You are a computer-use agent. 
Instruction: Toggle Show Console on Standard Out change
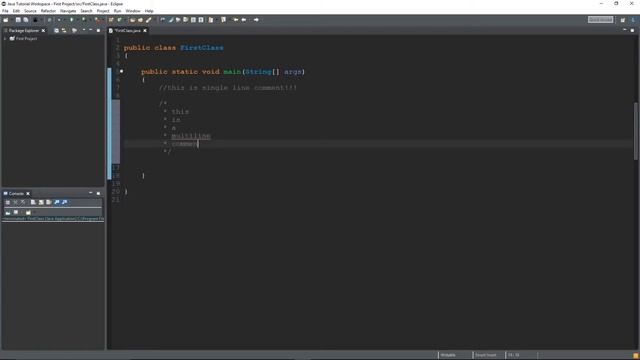57,202
